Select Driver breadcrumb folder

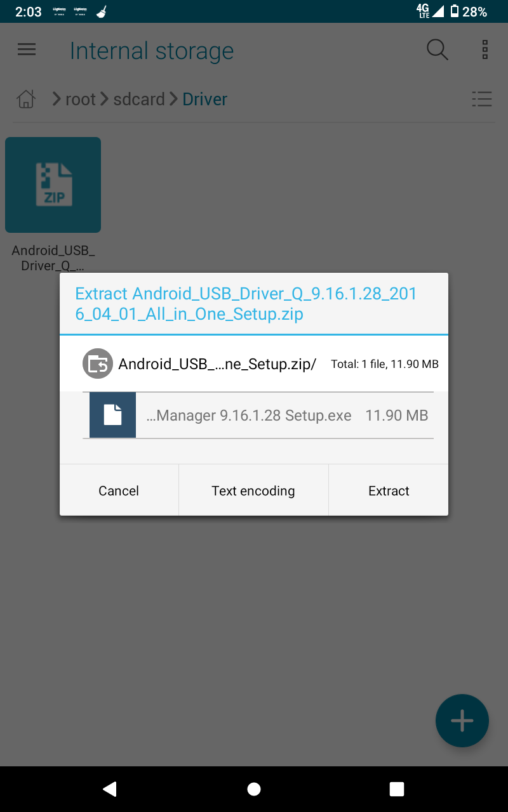click(204, 99)
